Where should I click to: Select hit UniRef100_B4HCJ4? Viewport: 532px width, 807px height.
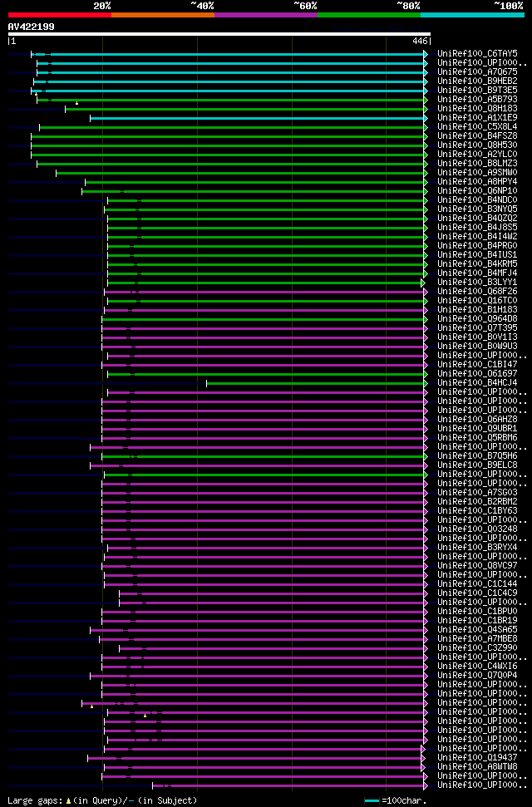click(477, 383)
